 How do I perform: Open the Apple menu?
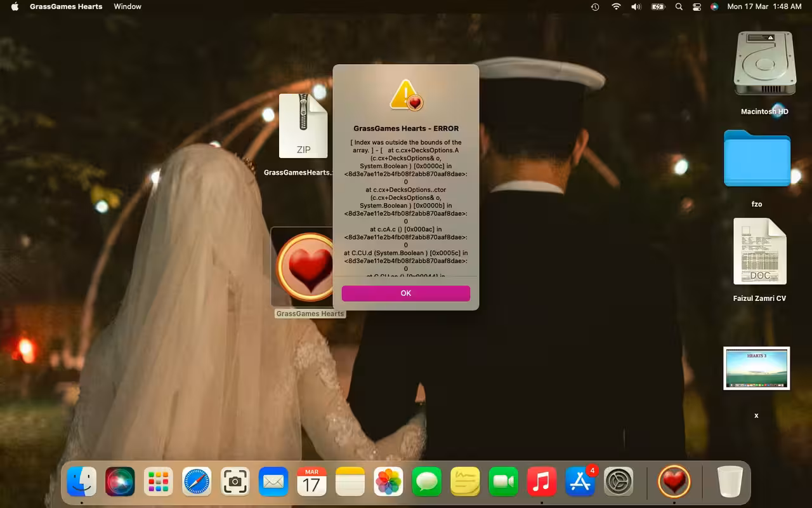(x=15, y=6)
